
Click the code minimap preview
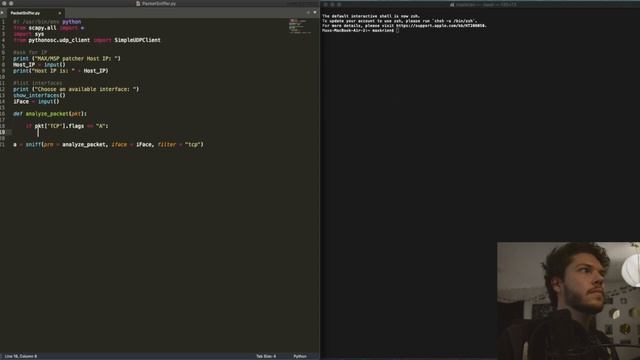(300, 26)
